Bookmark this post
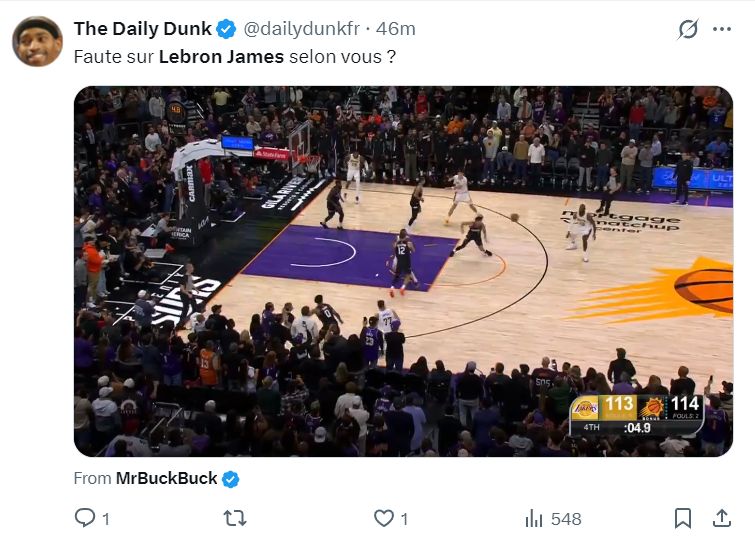 [683, 518]
